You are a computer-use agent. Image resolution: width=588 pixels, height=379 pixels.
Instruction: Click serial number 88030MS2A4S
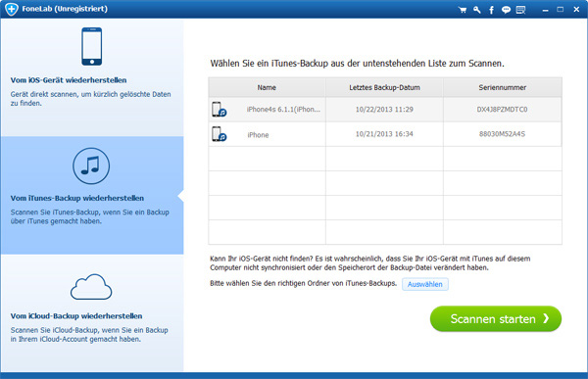[x=502, y=134]
